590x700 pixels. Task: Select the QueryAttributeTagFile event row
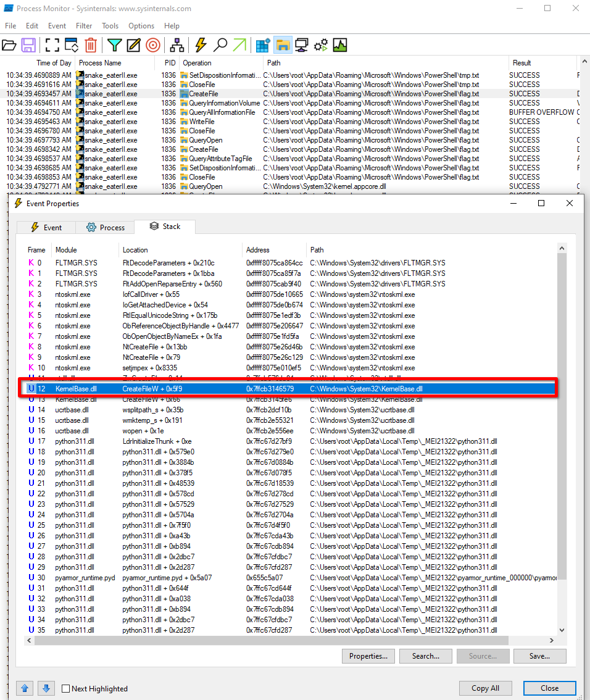click(x=290, y=159)
